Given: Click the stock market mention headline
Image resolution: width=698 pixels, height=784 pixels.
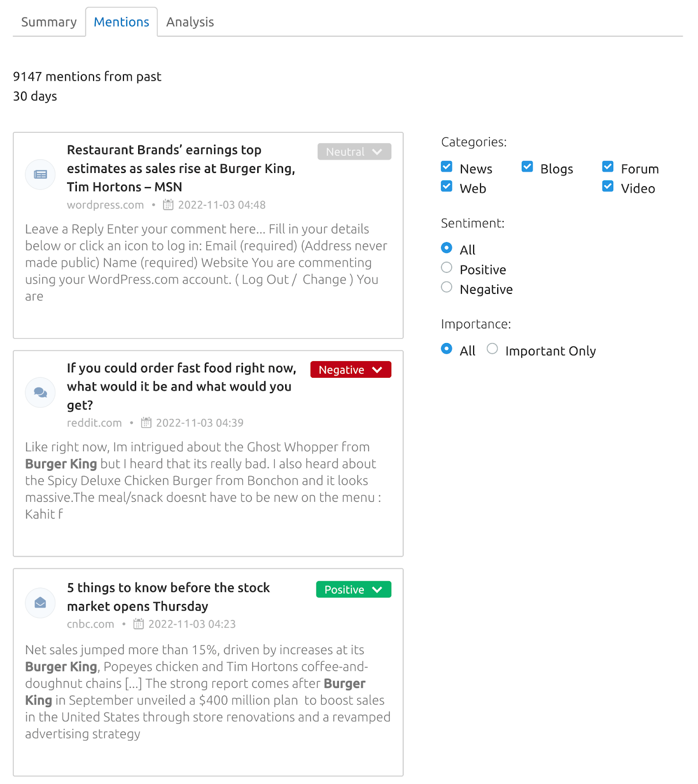Looking at the screenshot, I should click(x=168, y=597).
